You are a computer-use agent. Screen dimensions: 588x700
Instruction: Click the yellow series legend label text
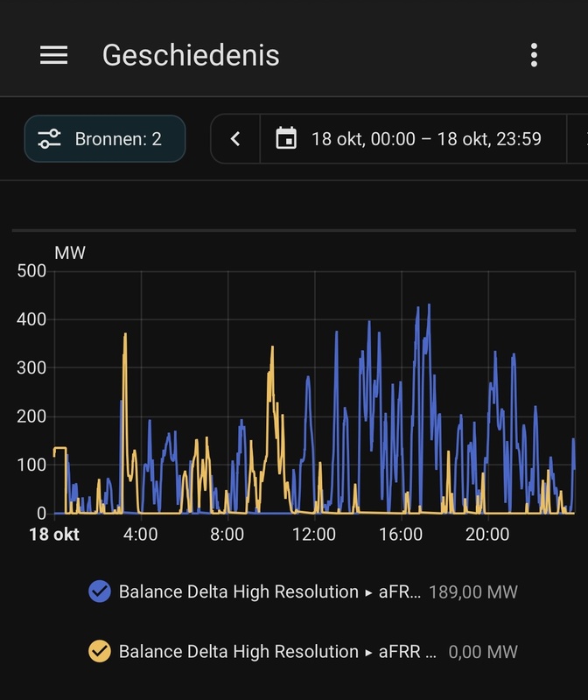pyautogui.click(x=277, y=651)
